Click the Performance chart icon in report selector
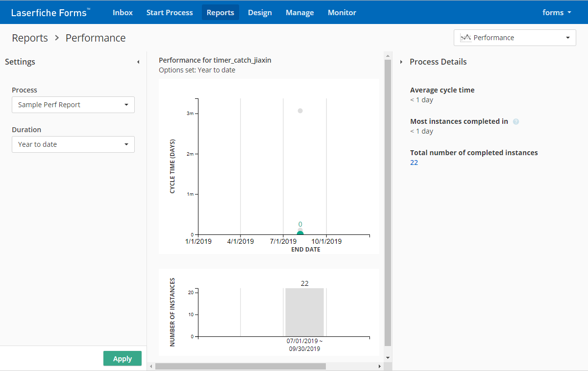 coord(465,38)
